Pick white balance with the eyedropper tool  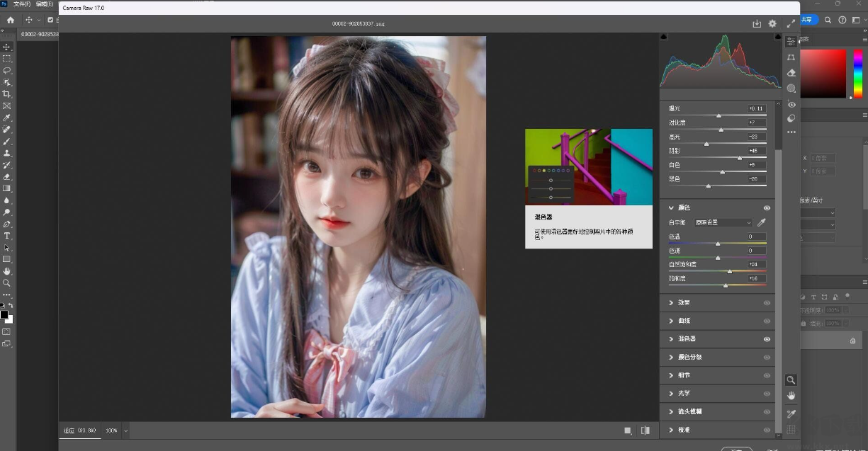762,222
